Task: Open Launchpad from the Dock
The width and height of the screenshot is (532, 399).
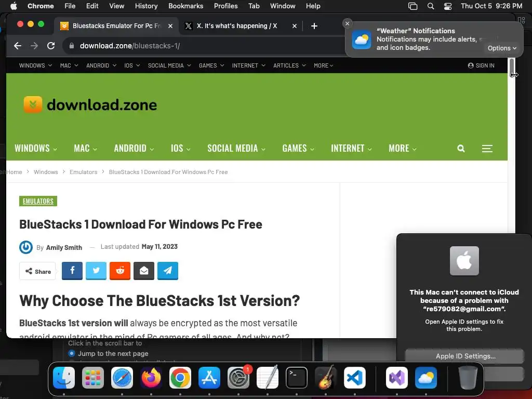Action: click(93, 378)
